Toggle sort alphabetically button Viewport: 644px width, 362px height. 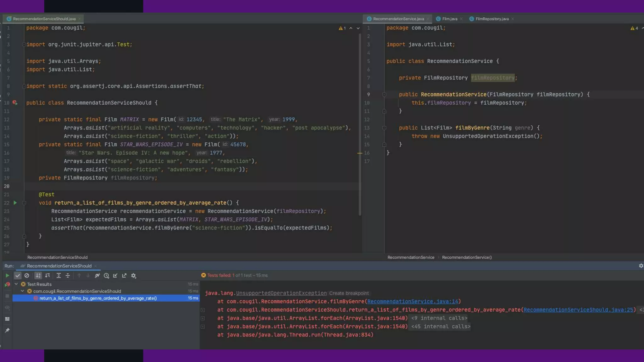tap(38, 276)
